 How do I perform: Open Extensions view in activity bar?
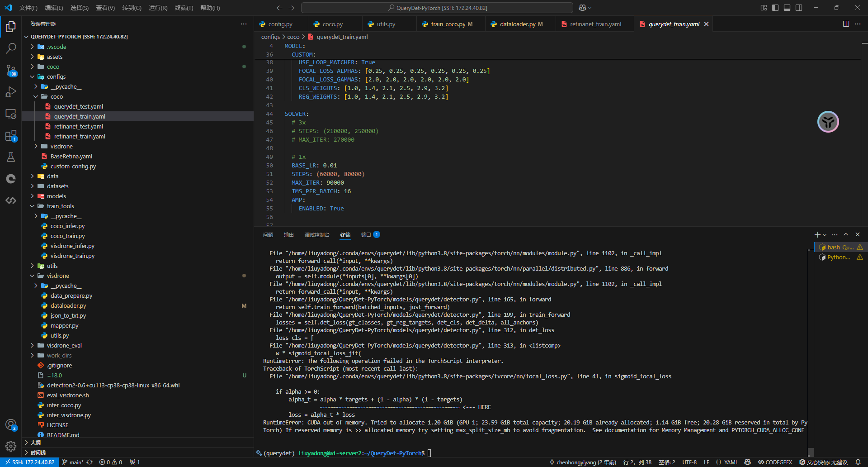tap(11, 135)
